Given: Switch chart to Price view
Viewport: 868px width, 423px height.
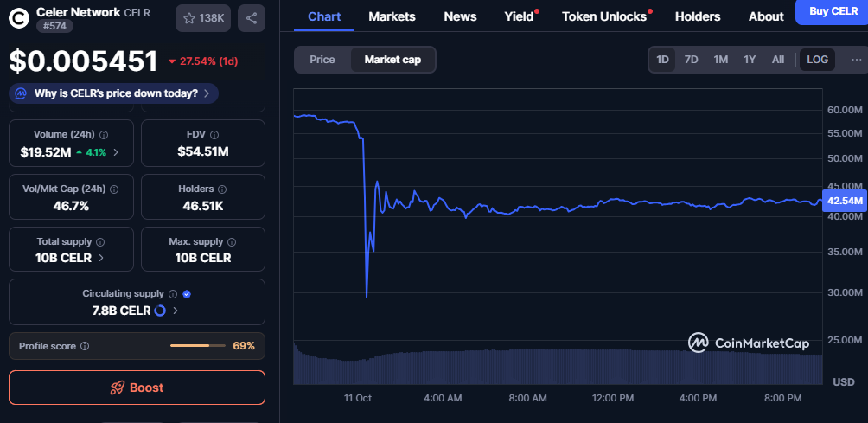Looking at the screenshot, I should pos(322,60).
